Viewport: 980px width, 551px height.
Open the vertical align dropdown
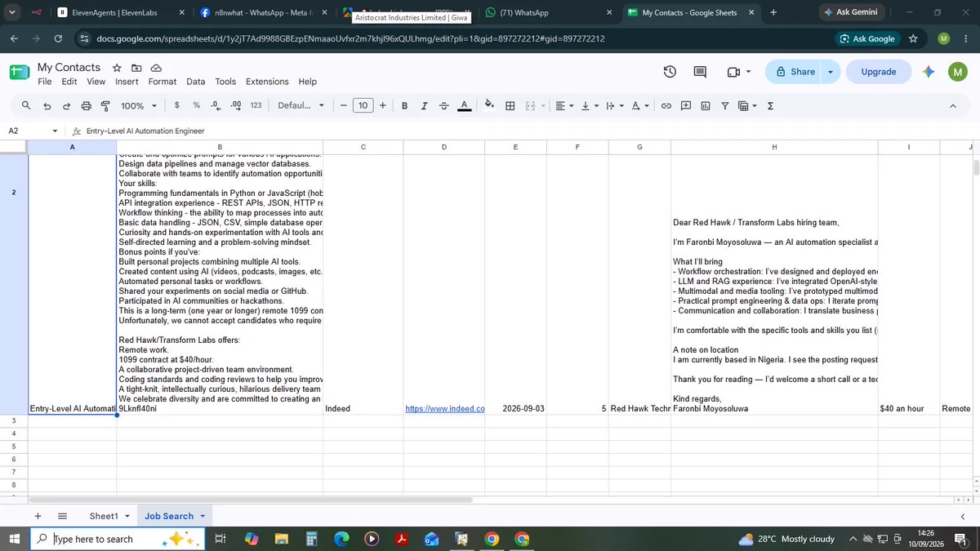coord(589,105)
